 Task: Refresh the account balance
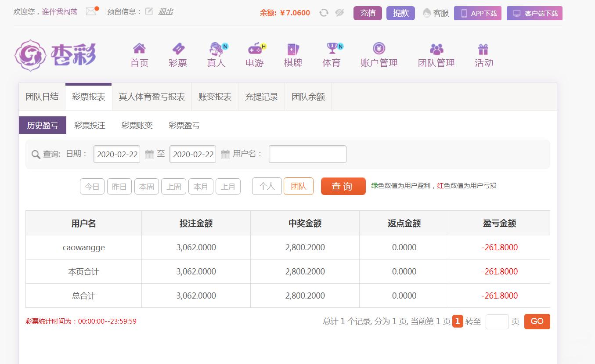[324, 13]
